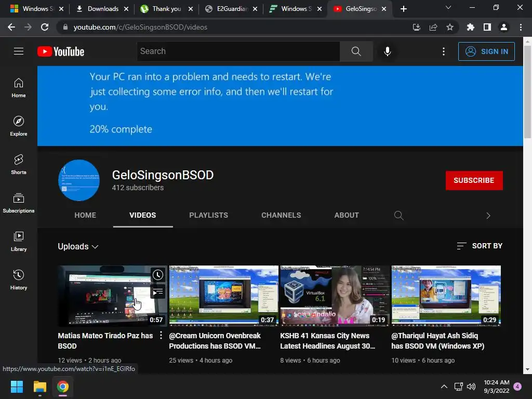532x399 pixels.
Task: Open Explore in the sidebar
Action: click(x=19, y=126)
